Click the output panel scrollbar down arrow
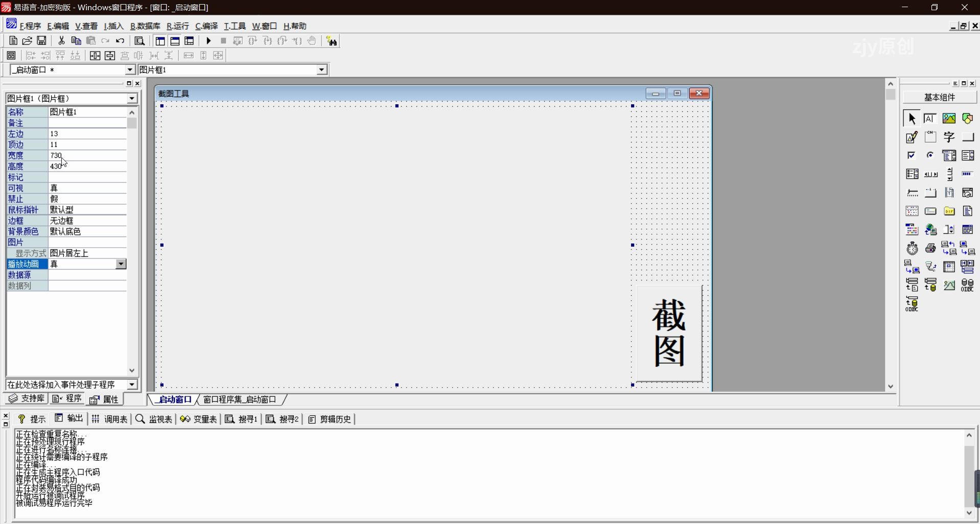980x524 pixels. pos(969,513)
